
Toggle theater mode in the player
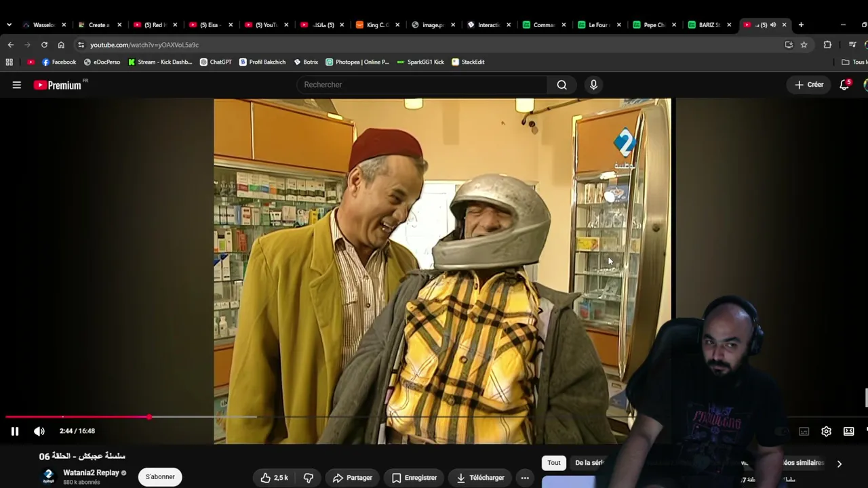pos(848,431)
